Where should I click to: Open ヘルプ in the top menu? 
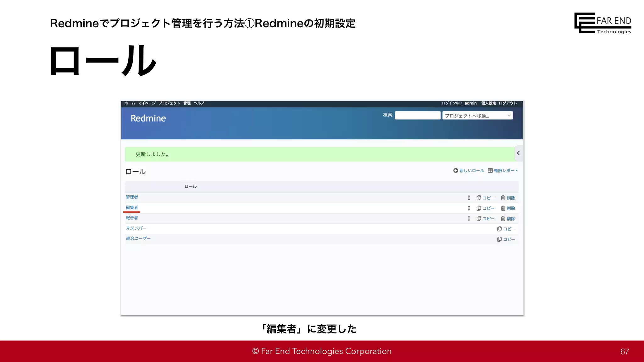(199, 103)
